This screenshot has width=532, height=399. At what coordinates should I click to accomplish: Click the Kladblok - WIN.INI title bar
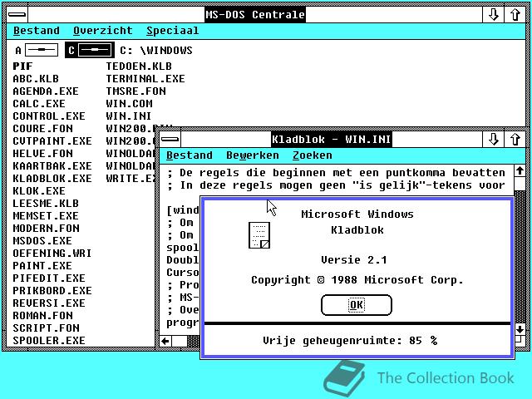coord(332,139)
